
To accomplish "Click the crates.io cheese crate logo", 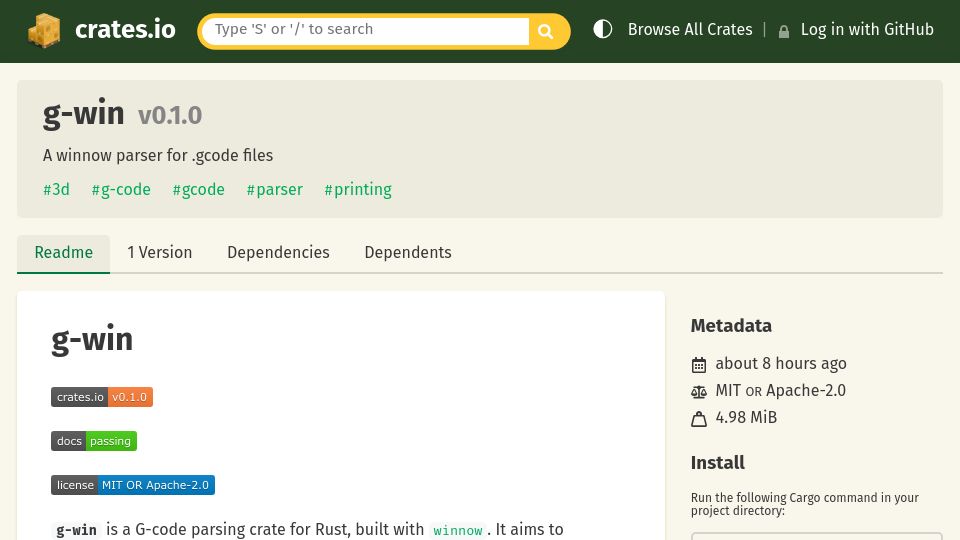I will 44,30.
